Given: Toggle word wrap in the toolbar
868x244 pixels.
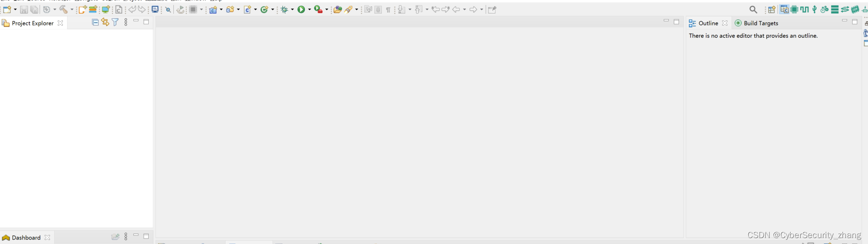Looking at the screenshot, I should 368,10.
